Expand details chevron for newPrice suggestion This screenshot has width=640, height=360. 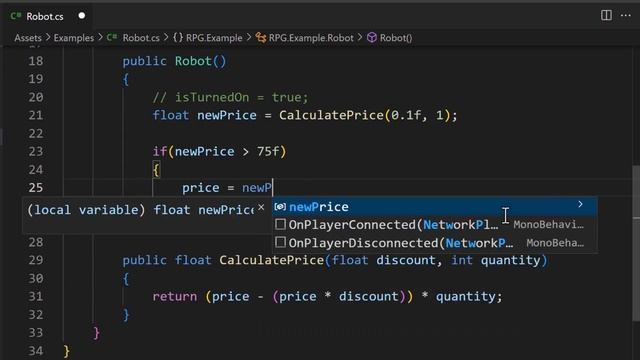tap(580, 204)
